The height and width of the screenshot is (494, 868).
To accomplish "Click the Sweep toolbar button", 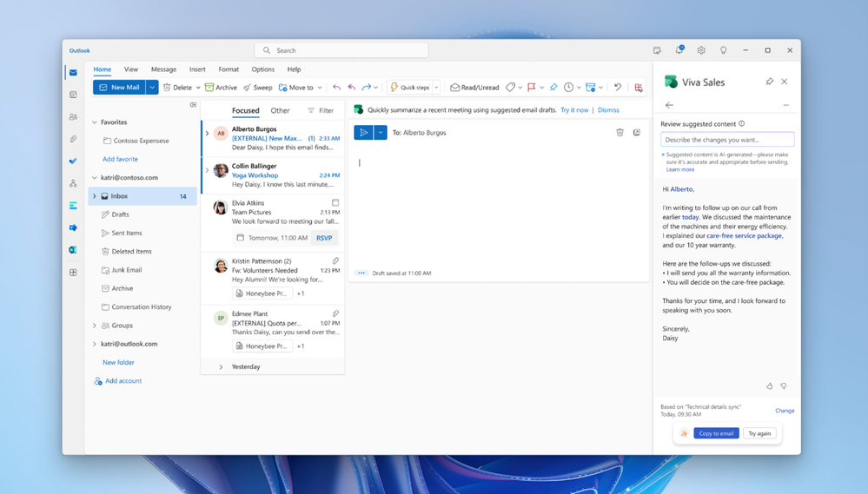I will coord(258,88).
